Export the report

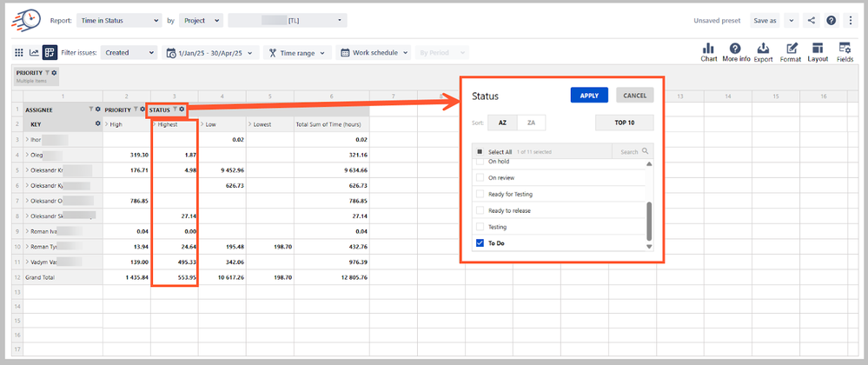[x=763, y=53]
